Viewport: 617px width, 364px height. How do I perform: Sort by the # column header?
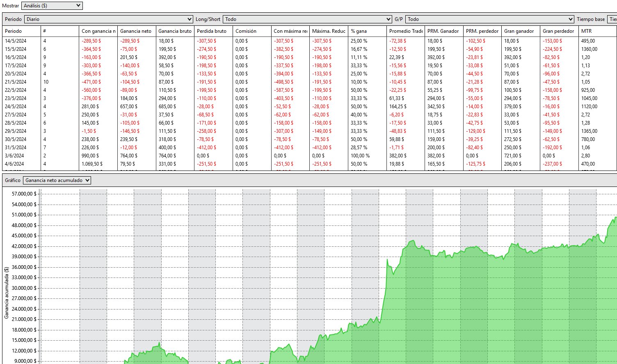coord(59,31)
